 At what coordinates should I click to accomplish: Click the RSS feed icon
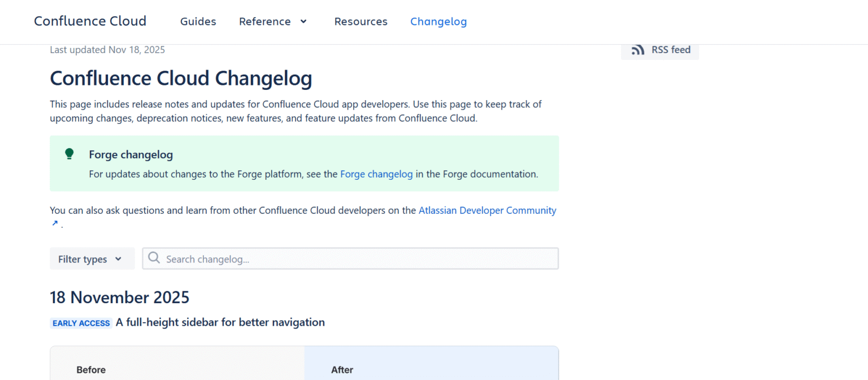[637, 49]
